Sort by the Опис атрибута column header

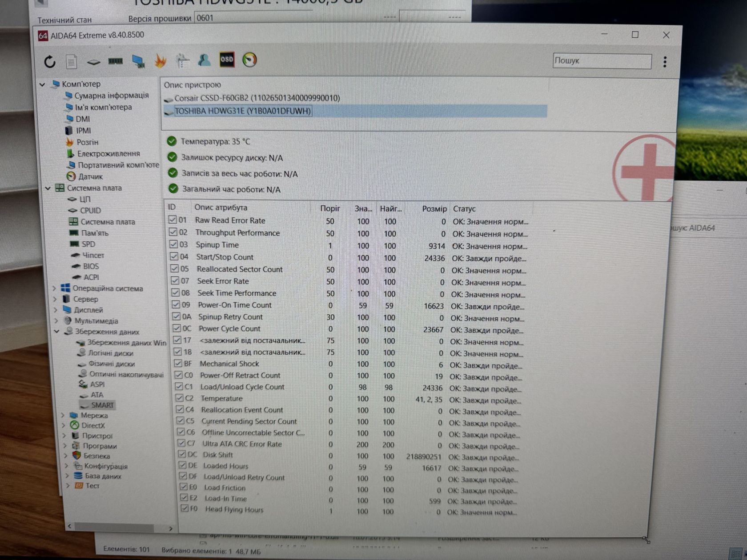tap(221, 208)
